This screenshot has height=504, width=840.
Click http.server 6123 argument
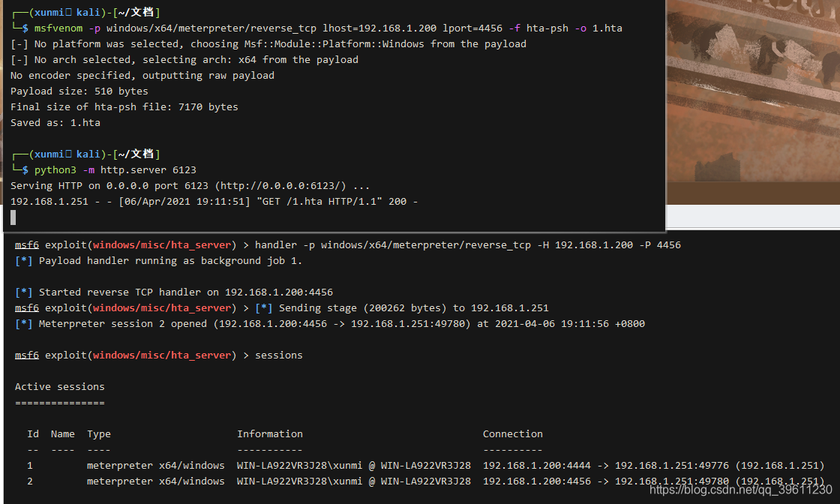point(148,169)
